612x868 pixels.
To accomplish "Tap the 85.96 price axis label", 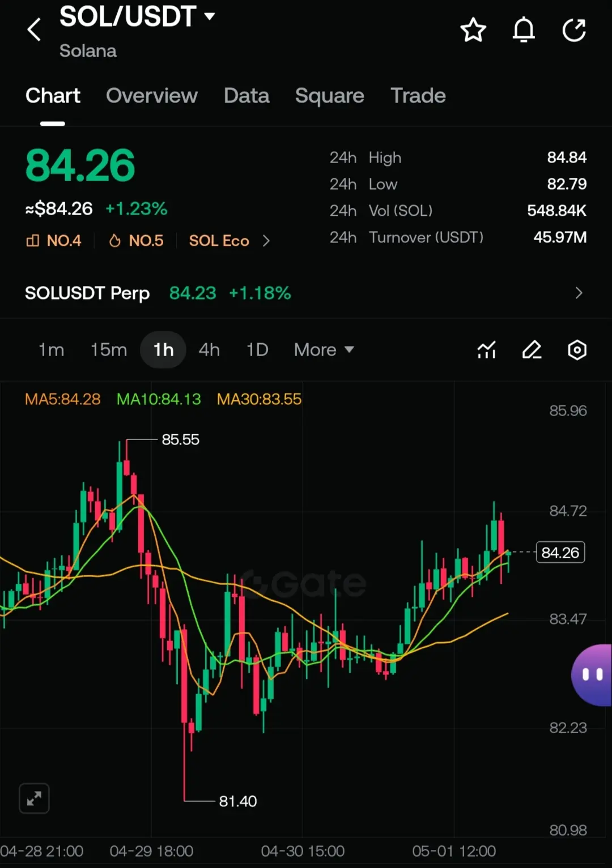I will tap(568, 411).
